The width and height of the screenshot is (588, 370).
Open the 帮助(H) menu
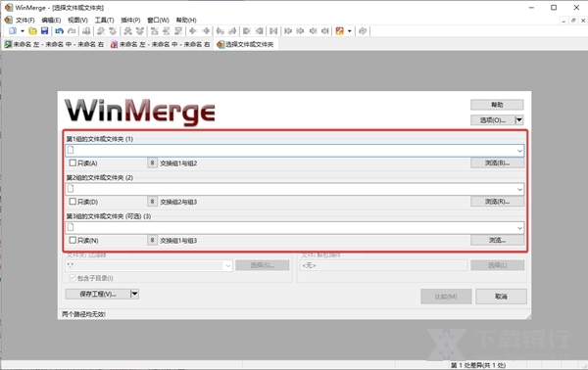(x=186, y=20)
